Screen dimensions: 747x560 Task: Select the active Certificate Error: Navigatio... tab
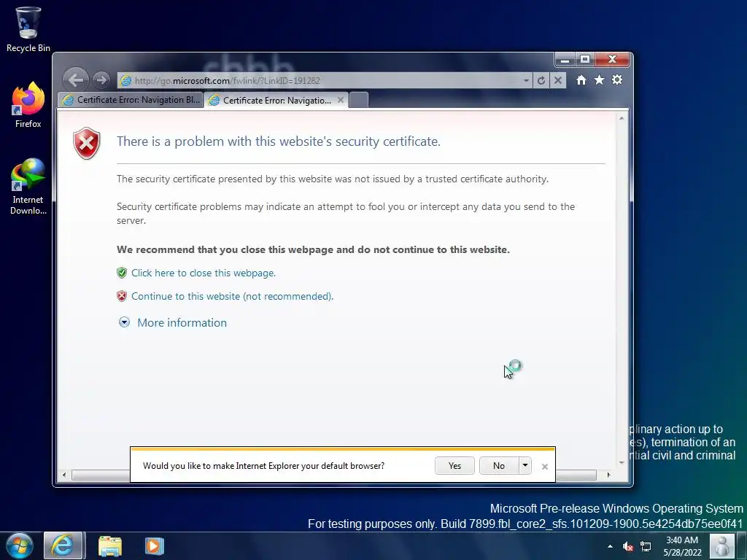pyautogui.click(x=276, y=100)
